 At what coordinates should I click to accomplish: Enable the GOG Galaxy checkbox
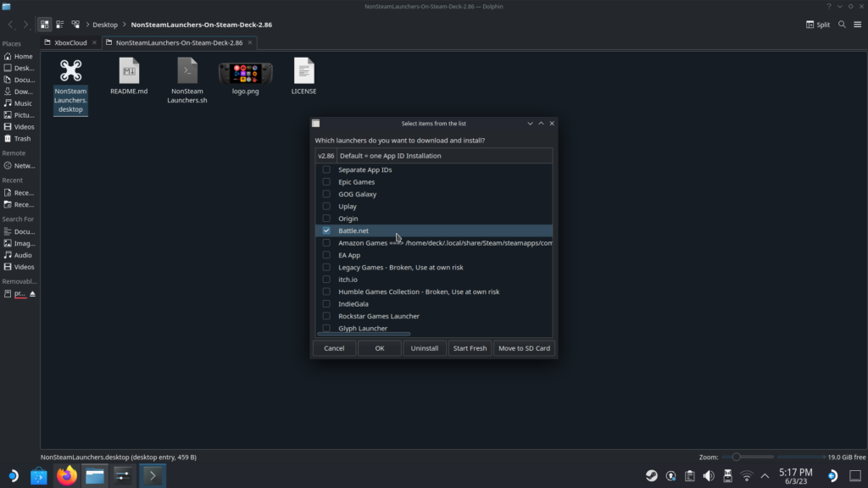326,194
